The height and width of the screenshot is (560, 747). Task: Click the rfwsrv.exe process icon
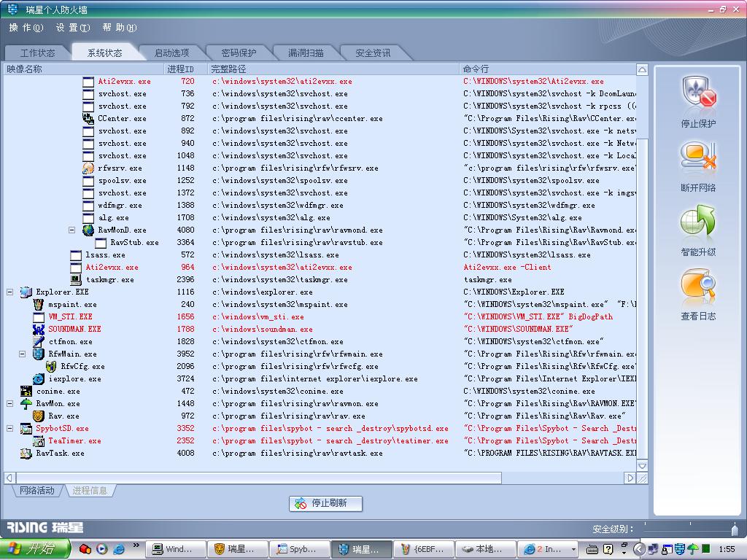click(x=88, y=168)
